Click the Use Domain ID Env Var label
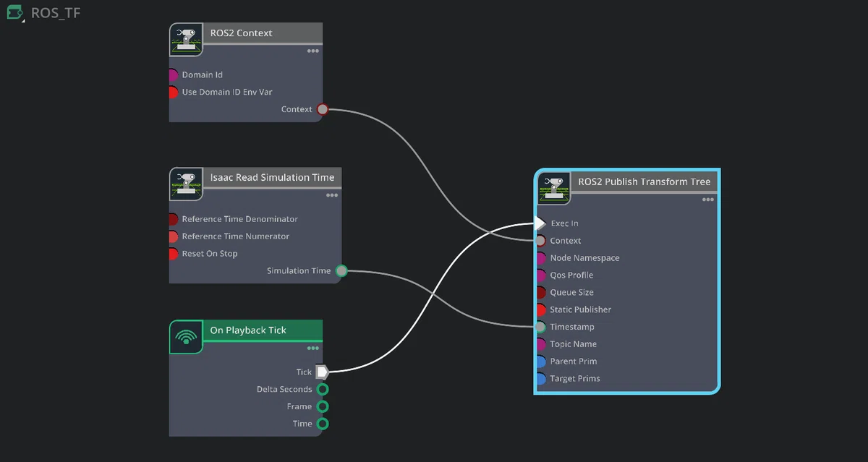 (227, 93)
